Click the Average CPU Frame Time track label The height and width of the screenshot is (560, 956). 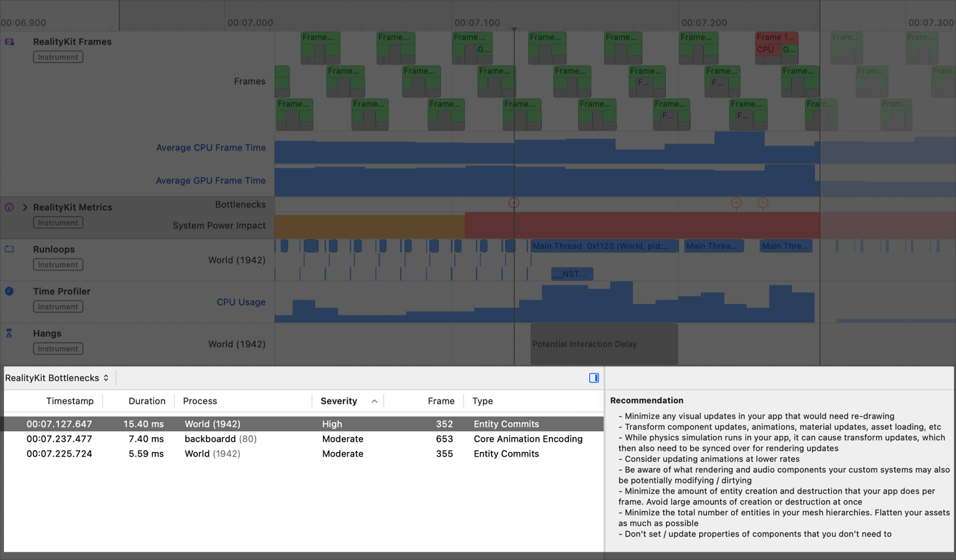pos(211,148)
